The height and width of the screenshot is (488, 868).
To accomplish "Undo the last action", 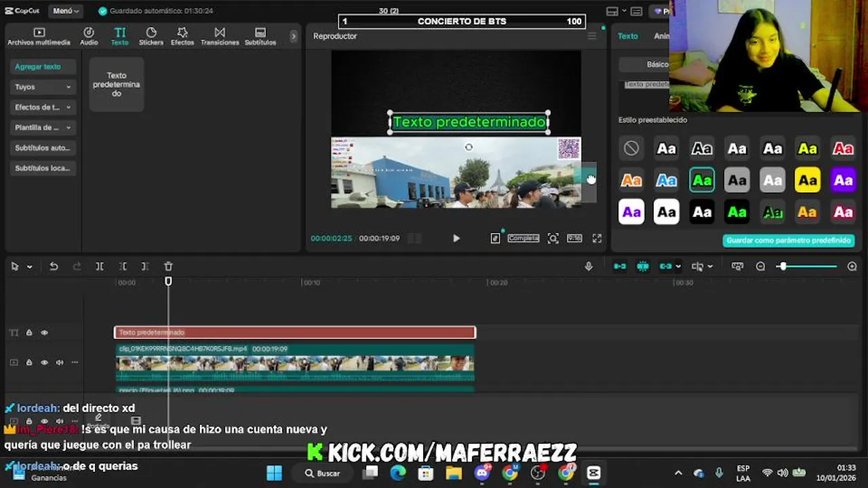I will pos(54,266).
